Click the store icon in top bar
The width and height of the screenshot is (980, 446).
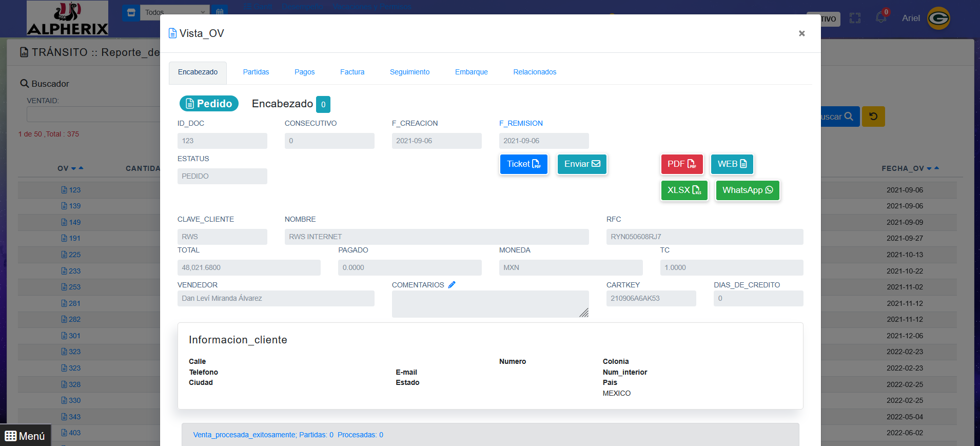tap(131, 12)
